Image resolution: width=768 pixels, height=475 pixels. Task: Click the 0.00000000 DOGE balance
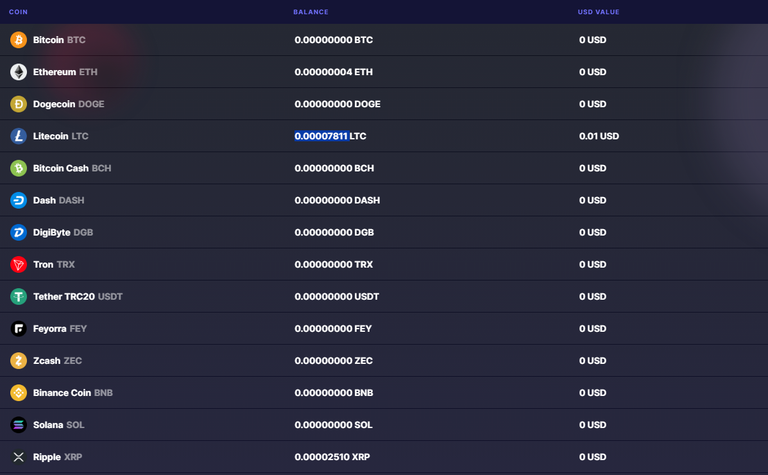(x=337, y=104)
